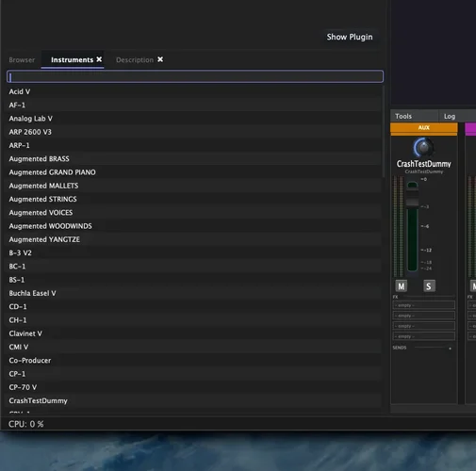
Task: Open the Log tab in mixer
Action: click(x=450, y=117)
